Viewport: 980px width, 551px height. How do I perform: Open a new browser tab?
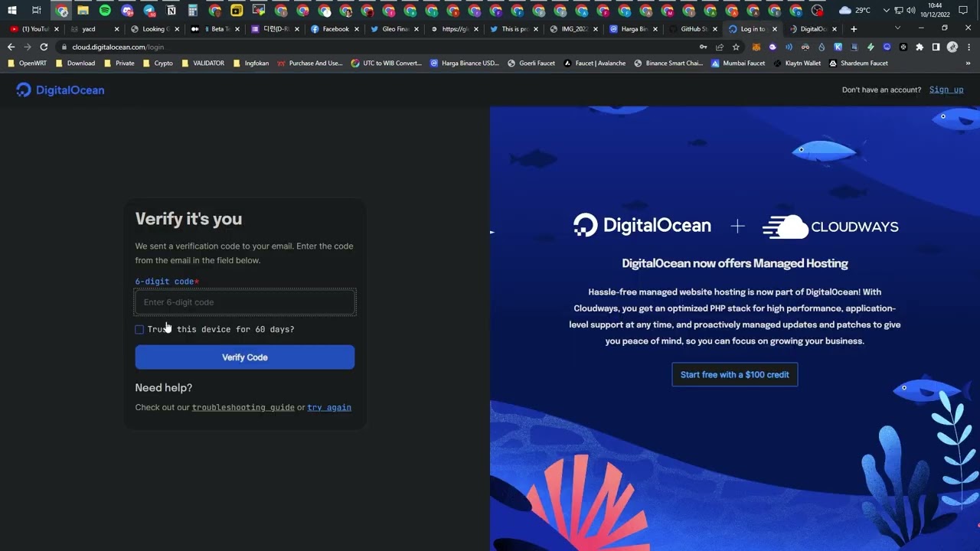854,29
